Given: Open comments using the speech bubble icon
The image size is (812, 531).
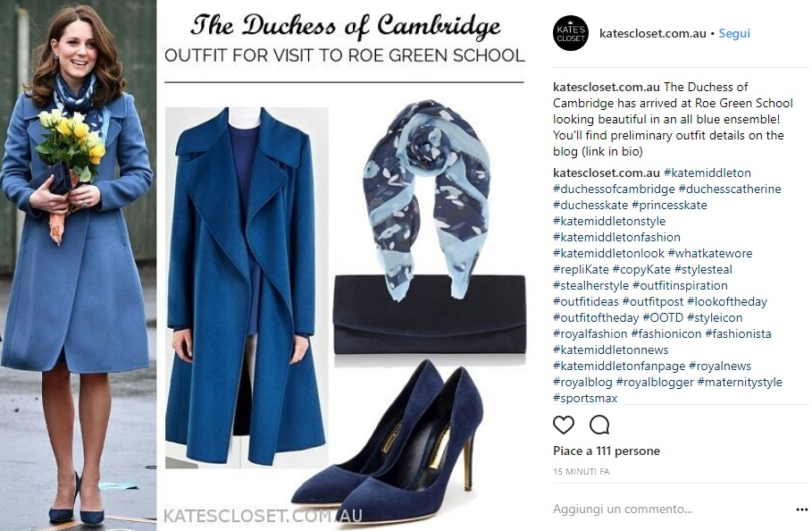Looking at the screenshot, I should 599,425.
